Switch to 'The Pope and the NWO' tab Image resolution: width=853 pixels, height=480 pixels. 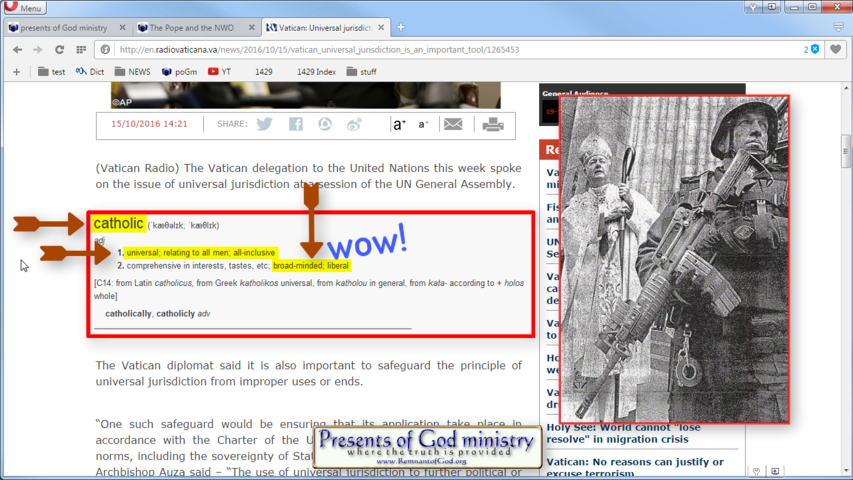[x=195, y=27]
